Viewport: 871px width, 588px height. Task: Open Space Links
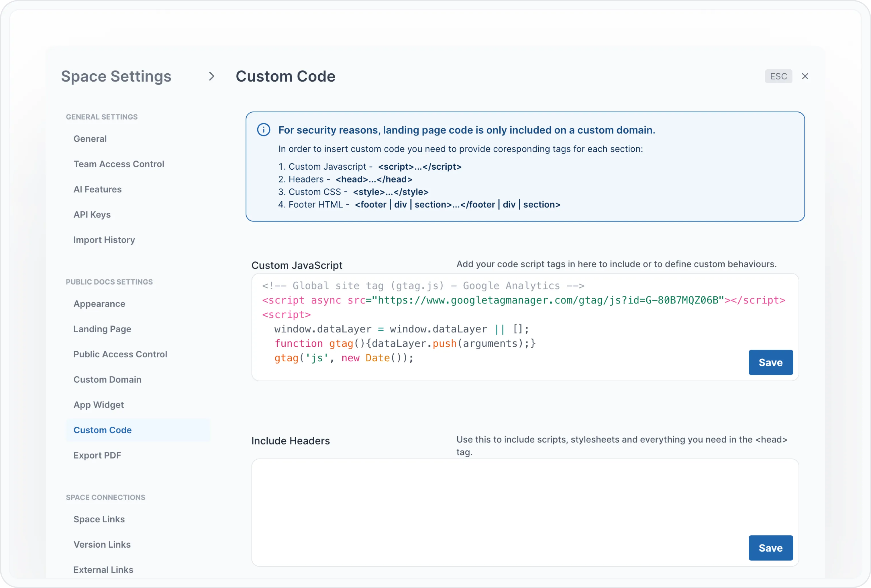point(99,520)
